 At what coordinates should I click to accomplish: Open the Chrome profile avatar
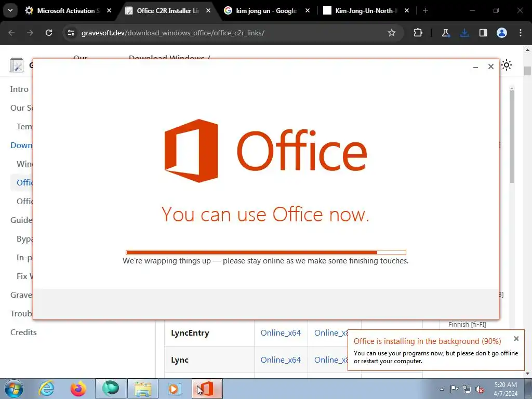pos(502,33)
